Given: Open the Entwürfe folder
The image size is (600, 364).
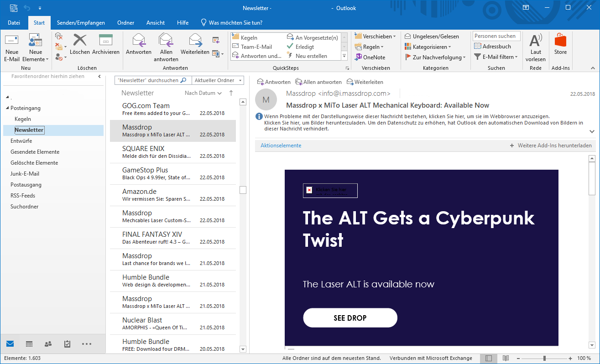Looking at the screenshot, I should point(21,141).
